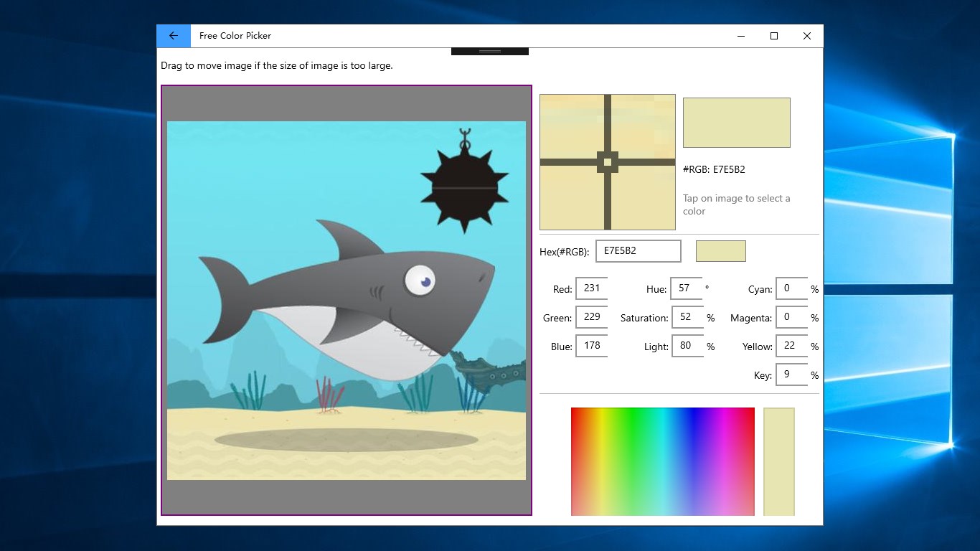Close the Free Color Picker window
Screen dimensions: 980x551
click(x=807, y=36)
